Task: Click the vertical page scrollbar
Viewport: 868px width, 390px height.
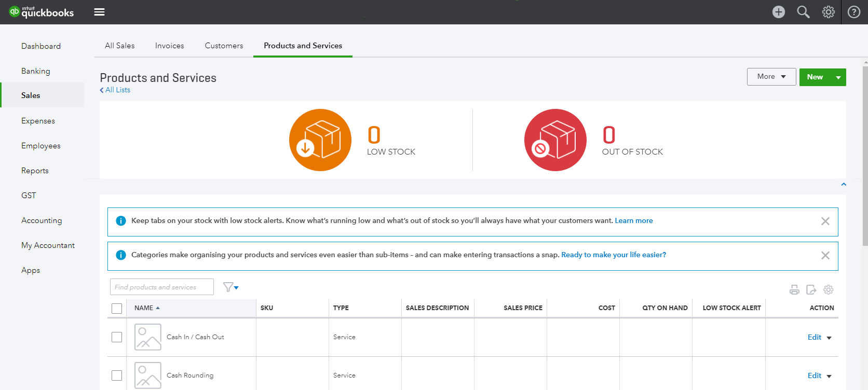Action: click(865, 156)
